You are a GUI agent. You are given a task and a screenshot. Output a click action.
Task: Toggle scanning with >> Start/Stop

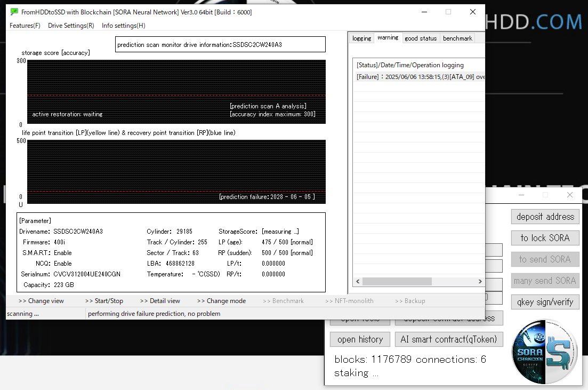click(x=104, y=301)
